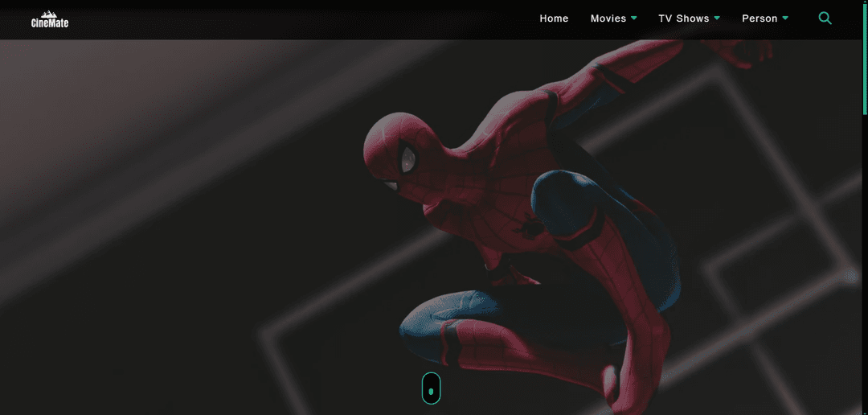Open the search magnifier icon
The width and height of the screenshot is (868, 415).
825,18
